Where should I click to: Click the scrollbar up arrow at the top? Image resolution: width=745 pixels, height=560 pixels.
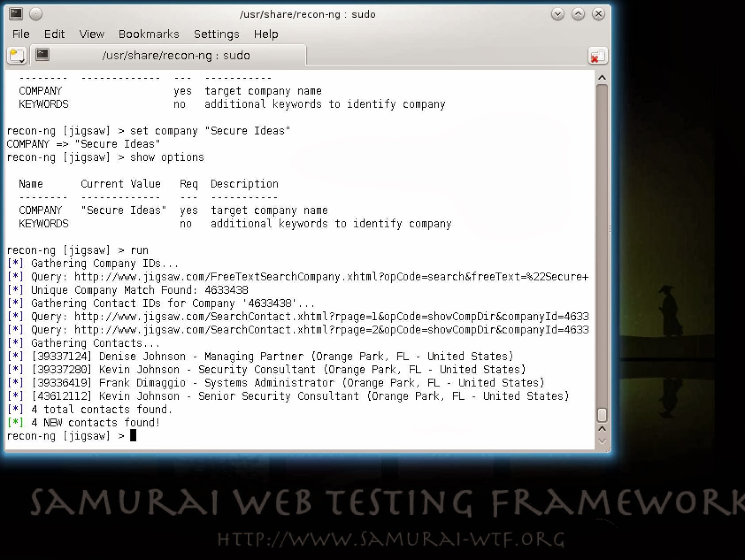(x=602, y=78)
